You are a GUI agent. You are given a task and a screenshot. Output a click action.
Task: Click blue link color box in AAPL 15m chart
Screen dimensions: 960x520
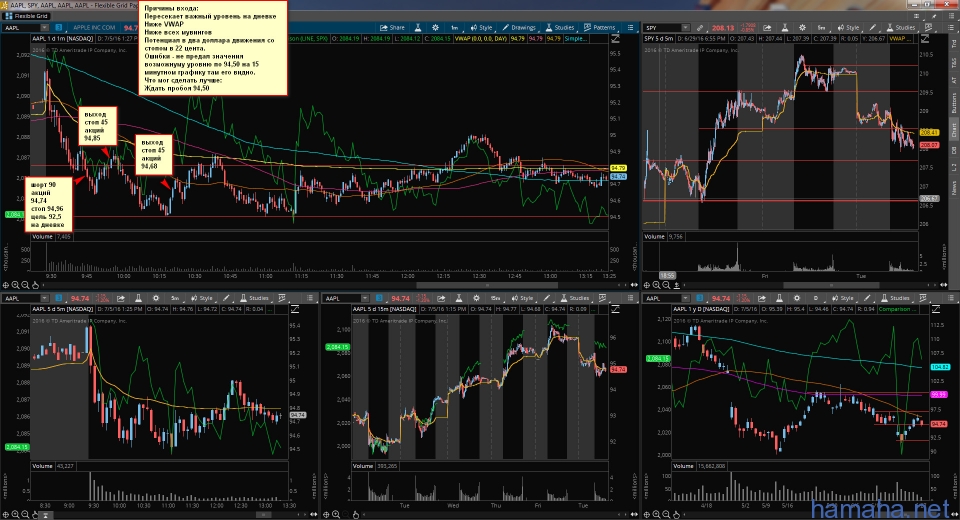click(x=380, y=298)
